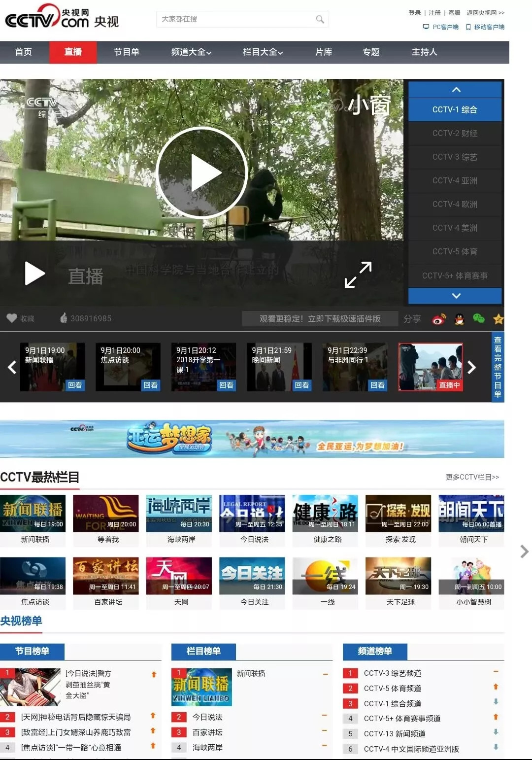Share via the WeChat icon
The height and width of the screenshot is (760, 532).
(478, 319)
